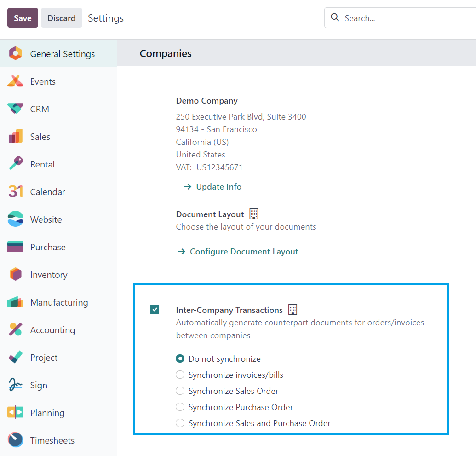The image size is (476, 456).
Task: Click the Settings breadcrumb title
Action: tap(106, 18)
